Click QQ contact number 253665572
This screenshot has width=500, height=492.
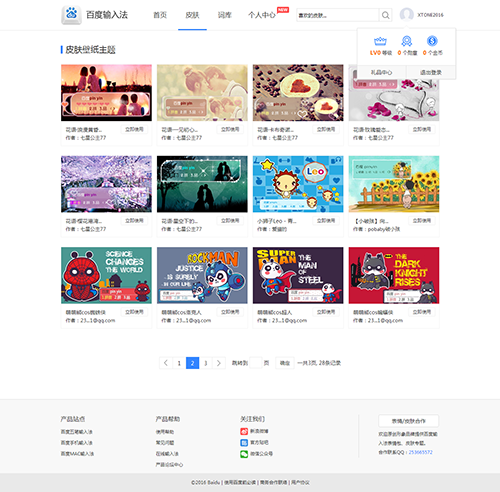coord(421,452)
